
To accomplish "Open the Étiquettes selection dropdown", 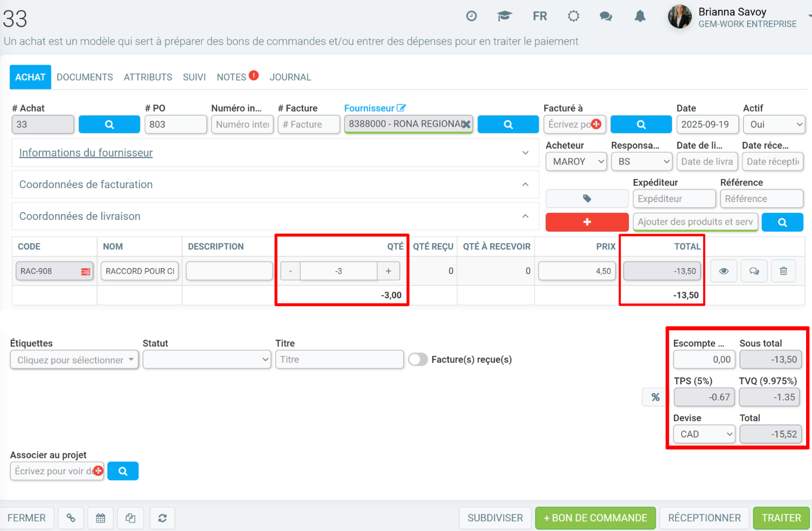I will pos(74,360).
